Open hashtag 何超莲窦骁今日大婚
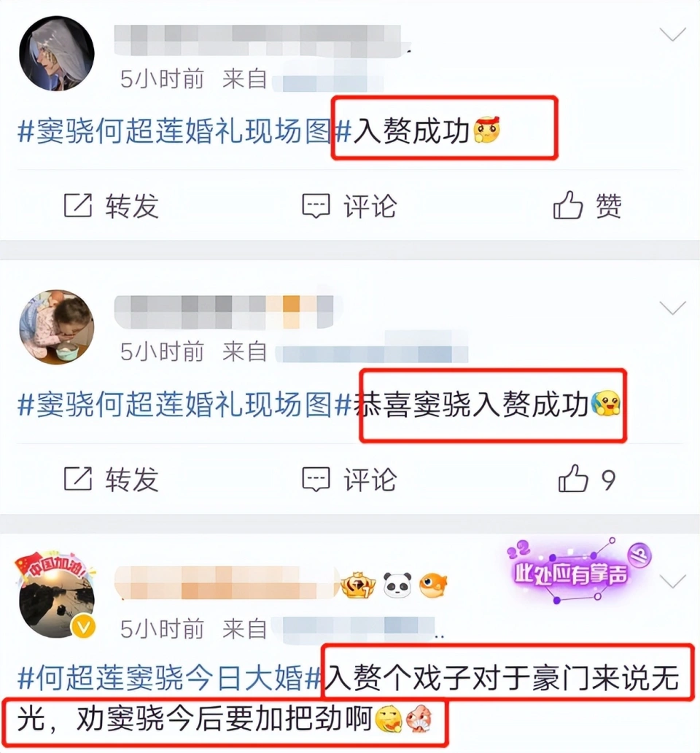Screen dimensions: 700x753 coord(170,678)
